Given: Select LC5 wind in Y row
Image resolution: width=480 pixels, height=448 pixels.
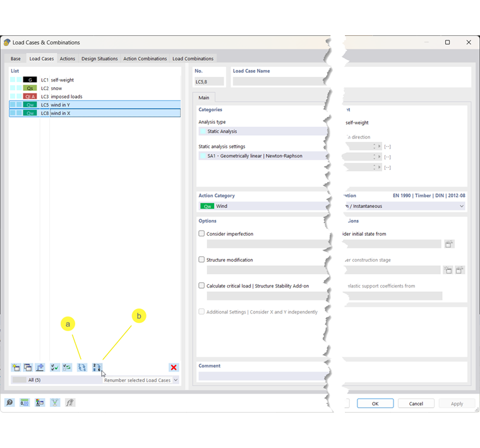Looking at the screenshot, I should pos(95,105).
